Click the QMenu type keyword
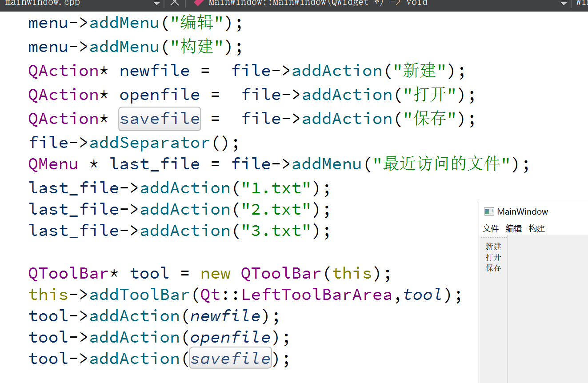588x383 pixels. pyautogui.click(x=53, y=164)
